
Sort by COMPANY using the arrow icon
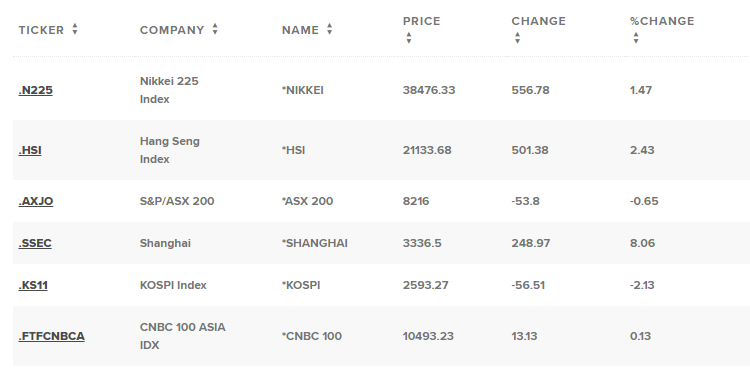click(215, 29)
